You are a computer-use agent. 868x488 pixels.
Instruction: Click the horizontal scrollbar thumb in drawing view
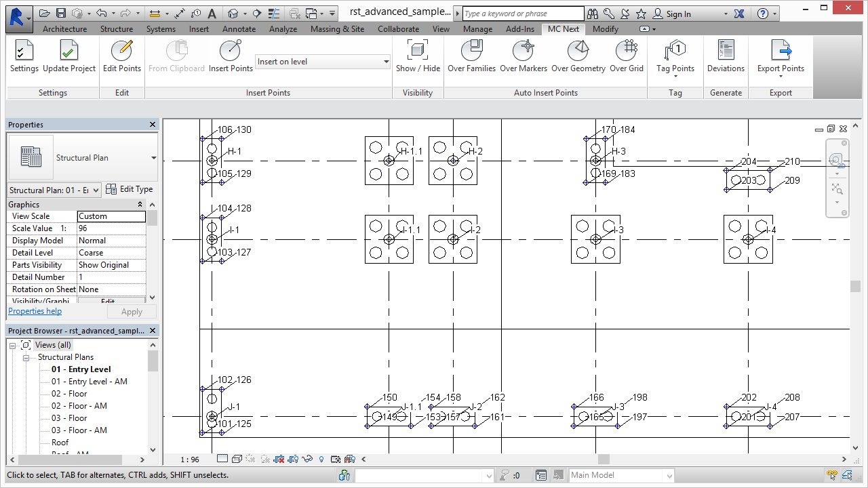click(604, 459)
